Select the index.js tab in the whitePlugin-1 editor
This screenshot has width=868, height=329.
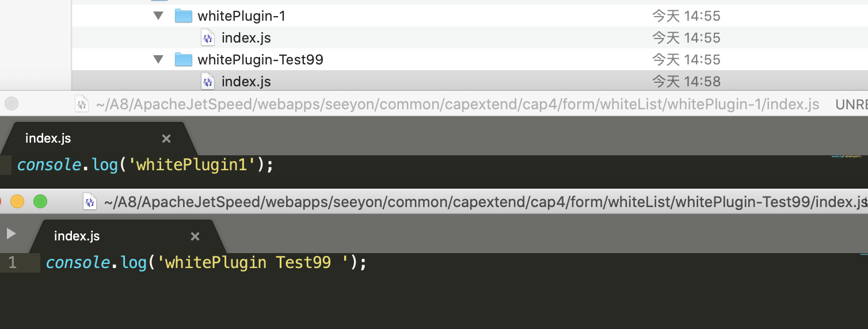pyautogui.click(x=48, y=139)
